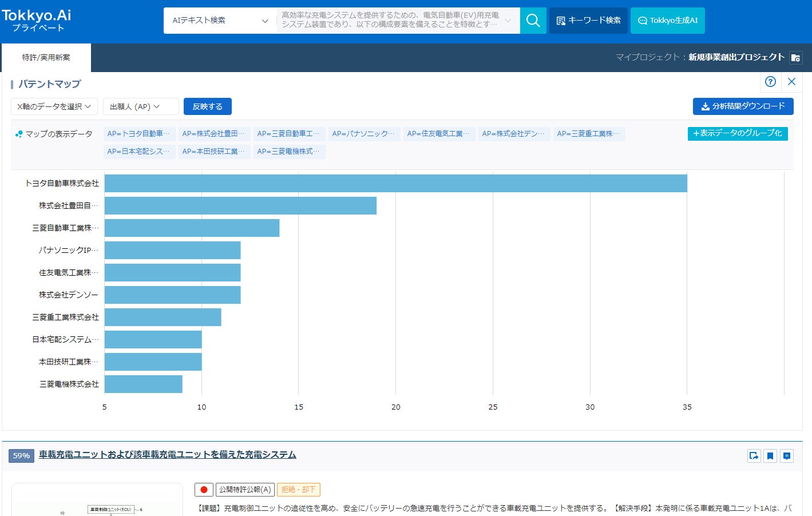Click the トヨタ自動車株式会社 chart bar

[395, 184]
